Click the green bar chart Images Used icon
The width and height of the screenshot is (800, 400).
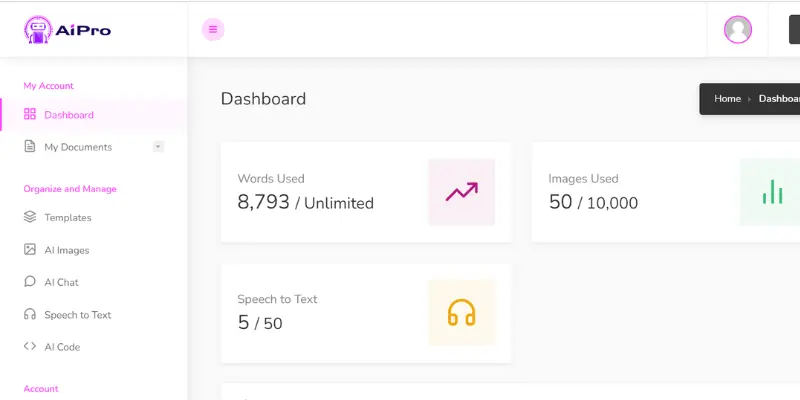[x=770, y=192]
